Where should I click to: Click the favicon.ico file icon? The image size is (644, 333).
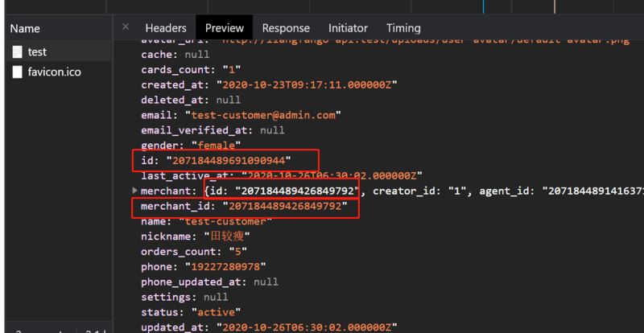(17, 72)
